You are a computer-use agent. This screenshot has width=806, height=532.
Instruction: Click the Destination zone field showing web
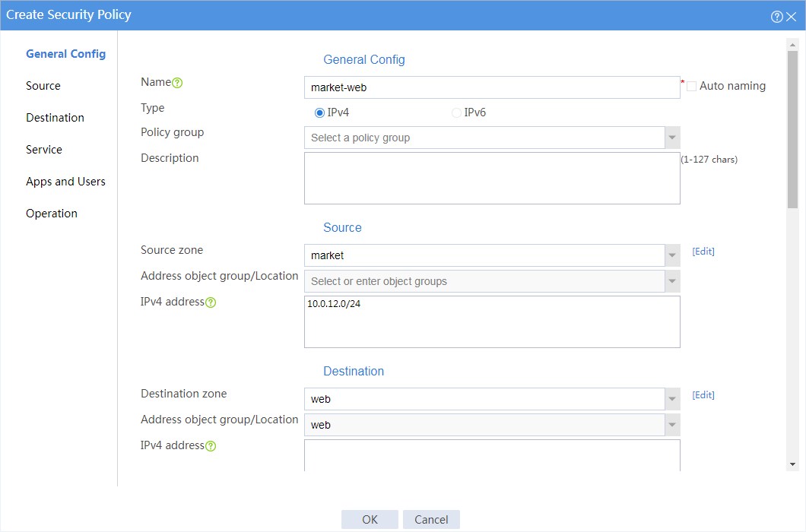click(x=484, y=399)
